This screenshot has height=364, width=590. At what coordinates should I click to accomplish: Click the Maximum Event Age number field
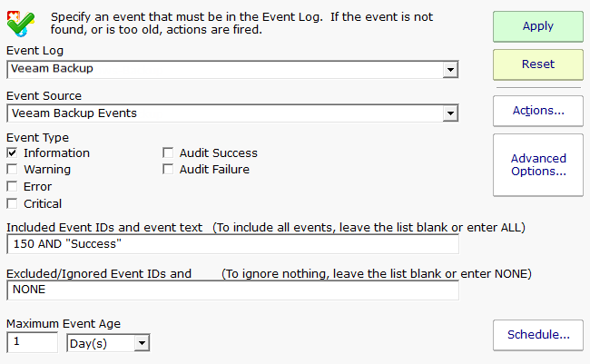(32, 343)
